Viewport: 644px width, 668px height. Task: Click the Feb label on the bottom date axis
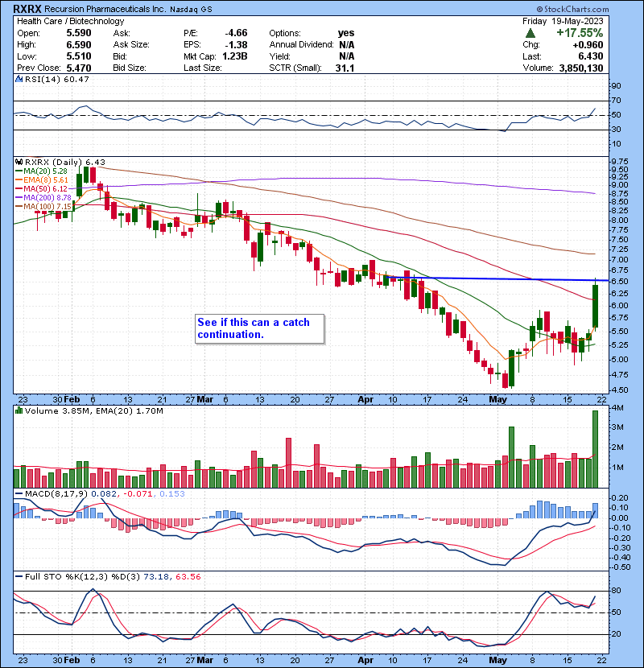pos(72,660)
